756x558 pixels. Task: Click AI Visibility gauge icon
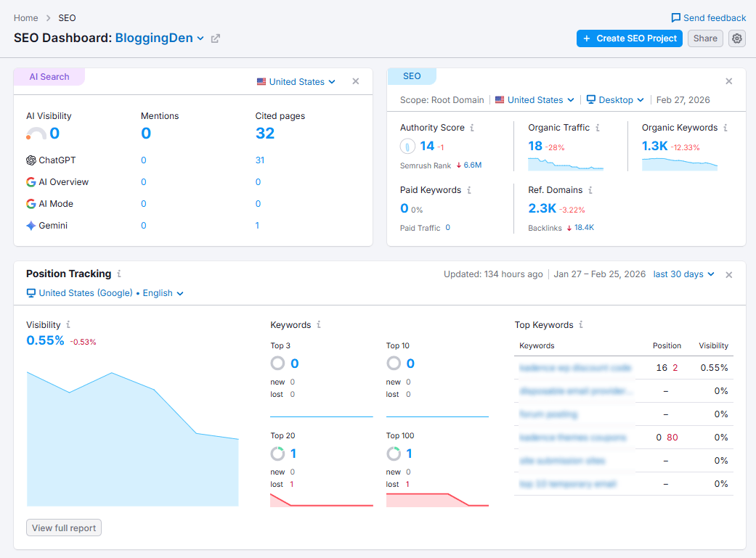pos(36,134)
